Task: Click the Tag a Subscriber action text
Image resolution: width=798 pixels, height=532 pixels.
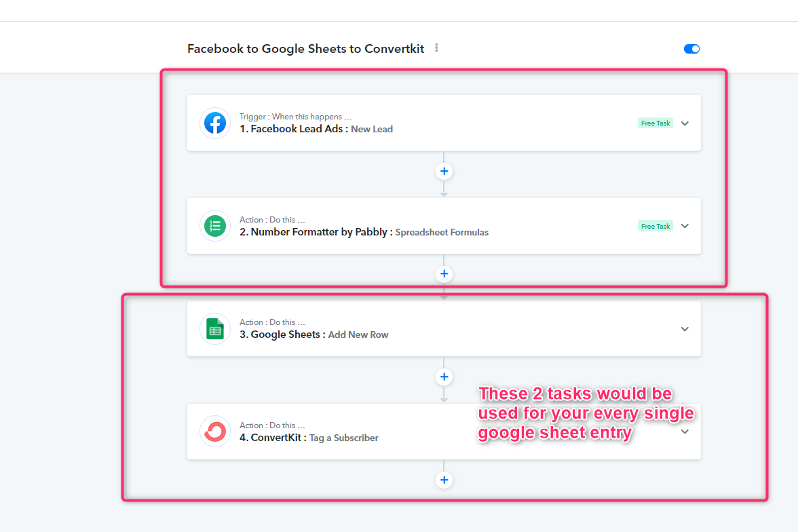Action: tap(343, 438)
